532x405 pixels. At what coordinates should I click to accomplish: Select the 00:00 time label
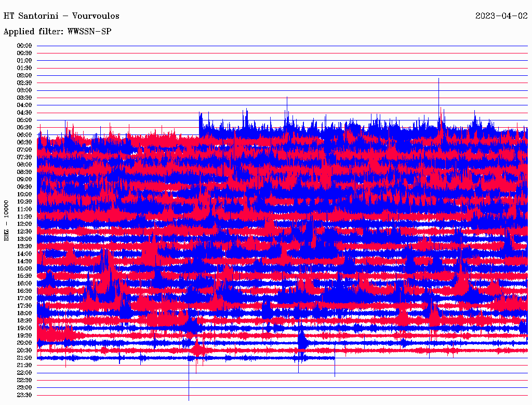click(x=24, y=46)
